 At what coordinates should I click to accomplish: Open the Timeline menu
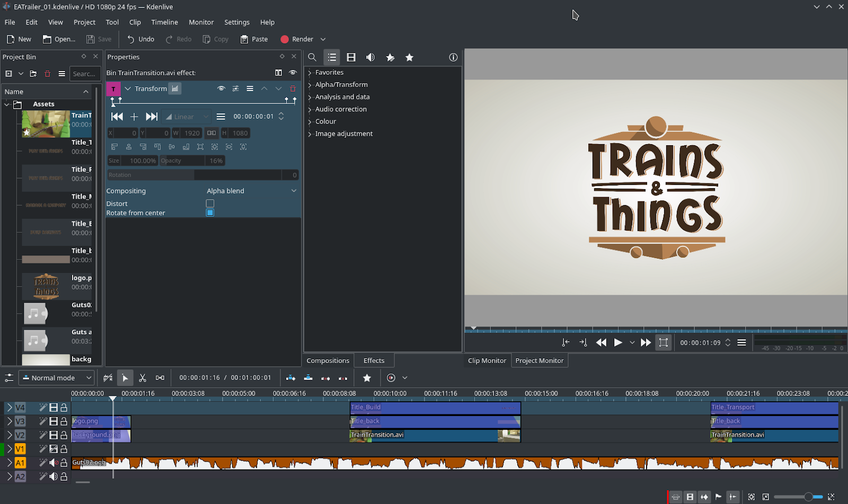pyautogui.click(x=164, y=22)
